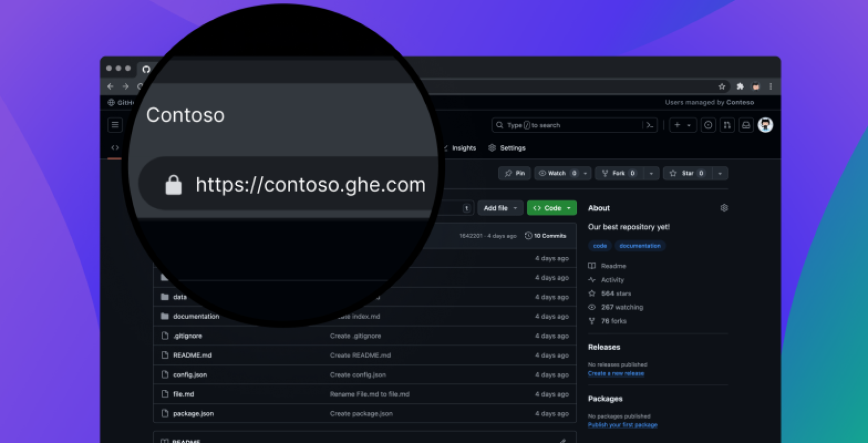Select the Code tab icon in repository navigation
This screenshot has height=443, width=868.
(x=115, y=148)
